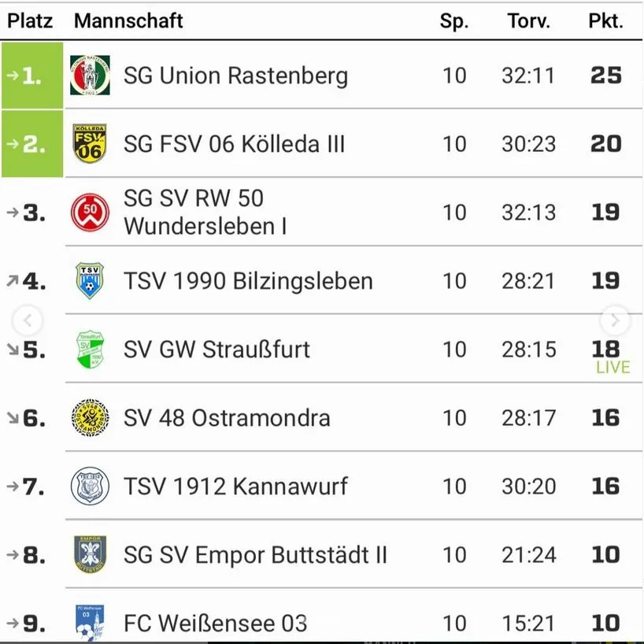Open the red Wundersleben 50 crest
Viewport: 644px width, 644px height.
(x=90, y=213)
